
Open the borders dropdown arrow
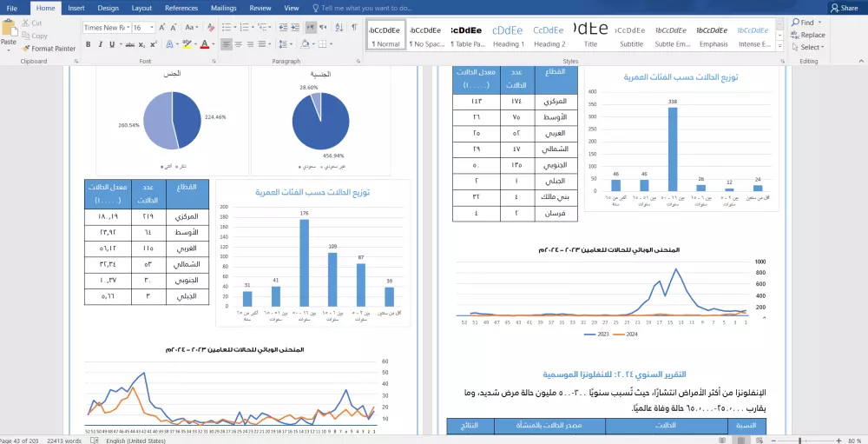[331, 44]
